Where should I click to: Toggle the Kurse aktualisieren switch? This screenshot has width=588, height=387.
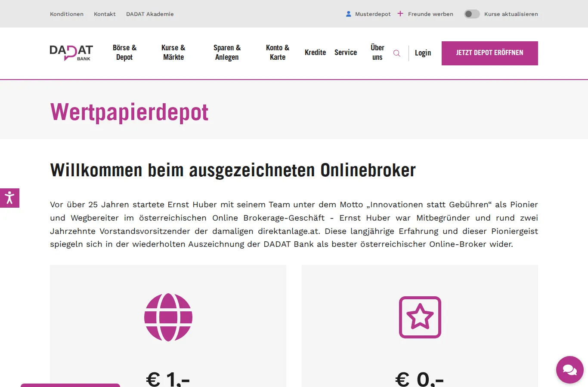pyautogui.click(x=472, y=14)
